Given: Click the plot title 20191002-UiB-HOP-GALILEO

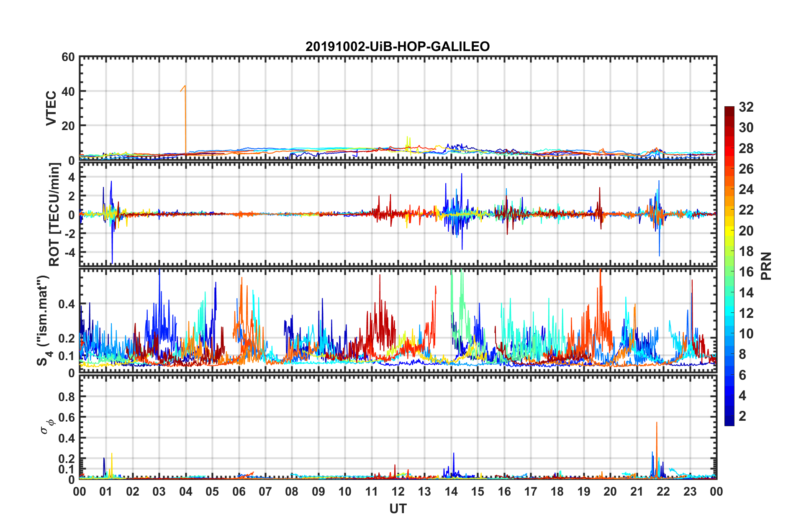Looking at the screenshot, I should point(398,46).
